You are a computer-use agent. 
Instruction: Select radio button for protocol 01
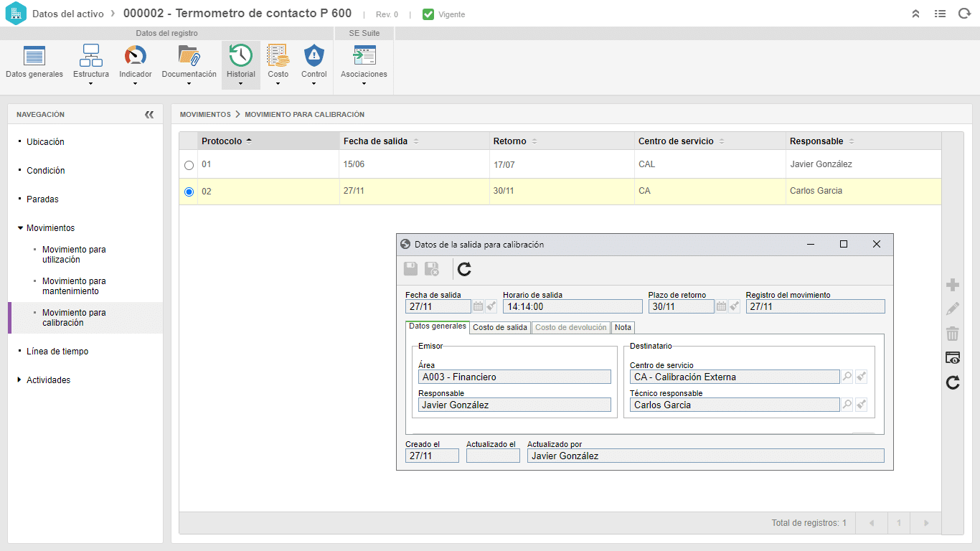189,165
